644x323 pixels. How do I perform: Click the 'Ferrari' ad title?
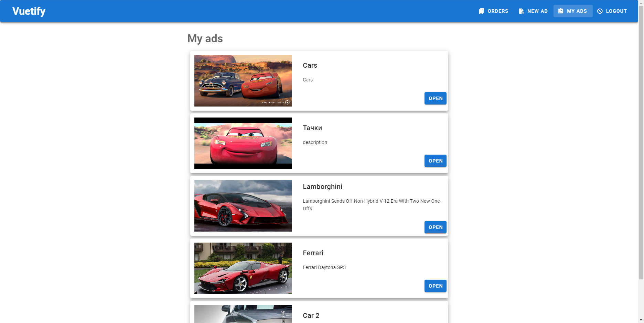coord(313,253)
